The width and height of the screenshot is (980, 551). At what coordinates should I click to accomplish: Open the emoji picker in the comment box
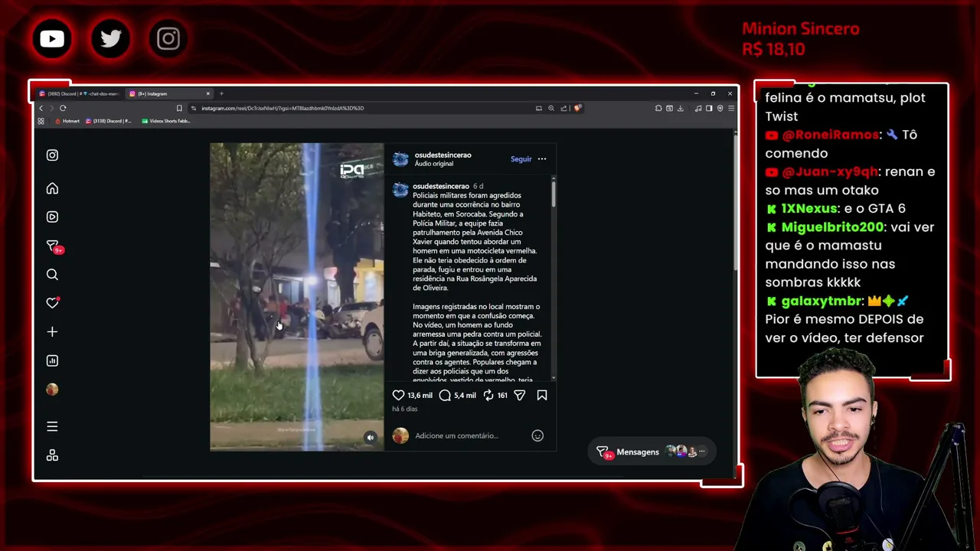(x=537, y=435)
